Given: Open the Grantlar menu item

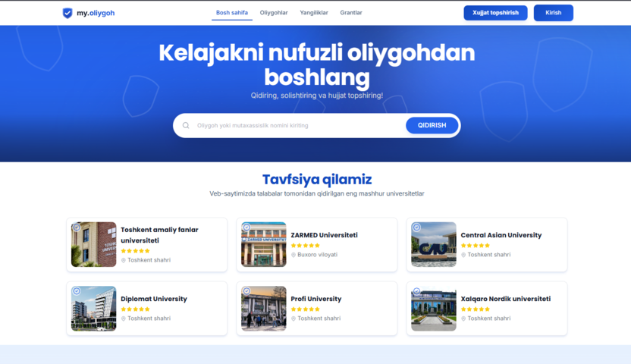Looking at the screenshot, I should 351,13.
